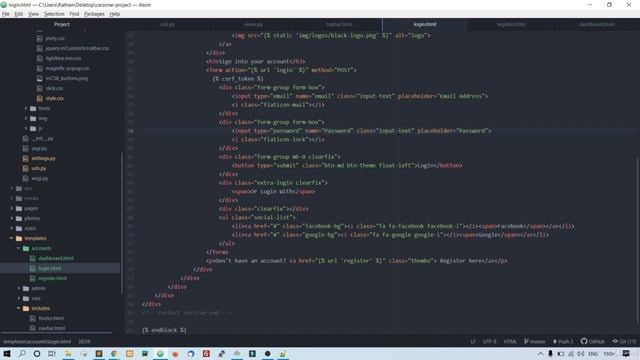Open dashboard.html in accounts folder
640x360 pixels.
tap(56, 258)
